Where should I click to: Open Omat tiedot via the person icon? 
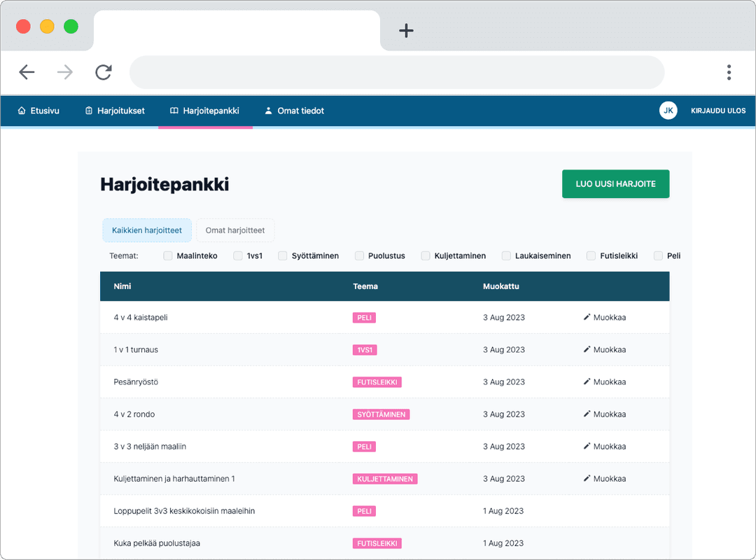pos(267,111)
